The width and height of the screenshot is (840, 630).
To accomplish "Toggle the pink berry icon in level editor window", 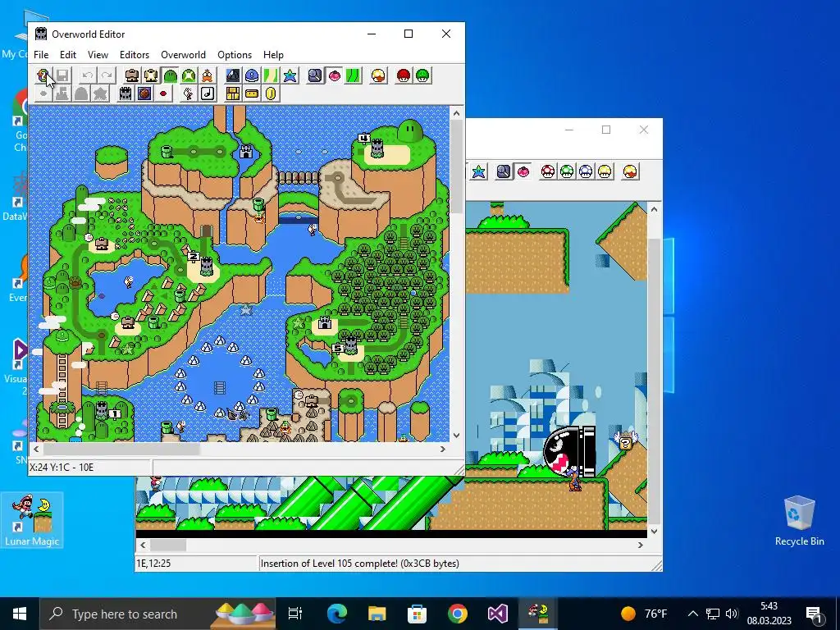I will click(523, 171).
